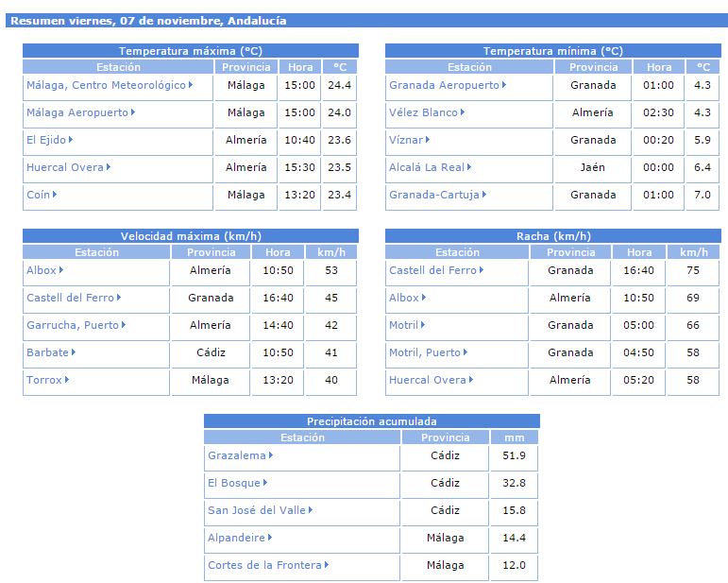728x583 pixels.
Task: Open Huercal Overa link in Racha table
Action: coord(432,380)
